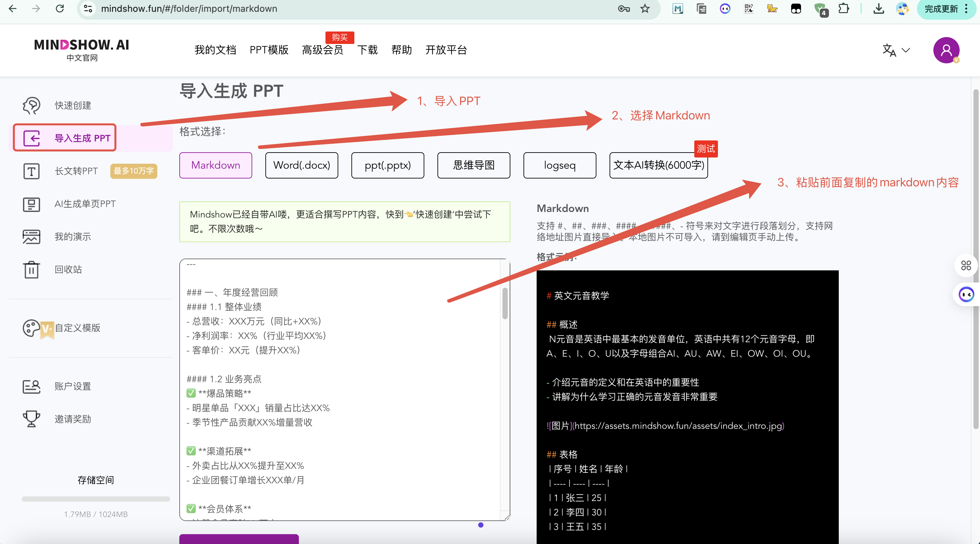980x544 pixels.
Task: Open the 回收站 trash icon
Action: pos(31,269)
